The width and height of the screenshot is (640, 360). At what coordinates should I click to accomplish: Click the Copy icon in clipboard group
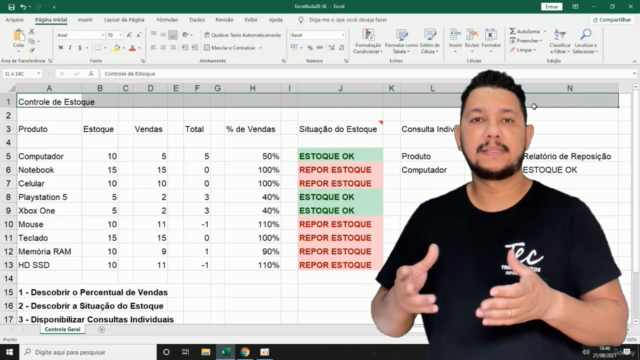click(31, 41)
